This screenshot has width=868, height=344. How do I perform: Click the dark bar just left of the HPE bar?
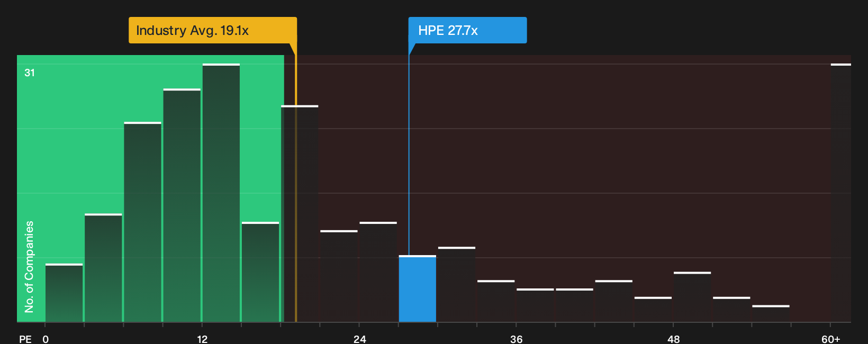click(x=378, y=272)
